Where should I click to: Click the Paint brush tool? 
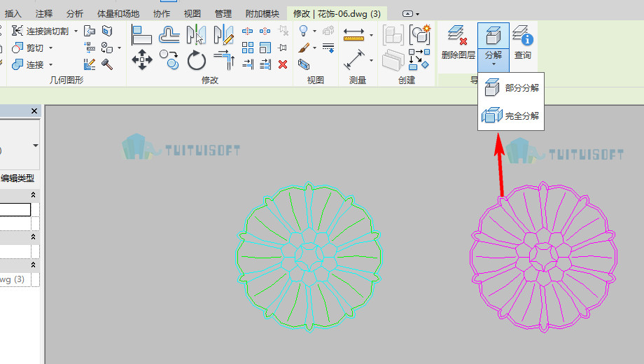coord(304,48)
